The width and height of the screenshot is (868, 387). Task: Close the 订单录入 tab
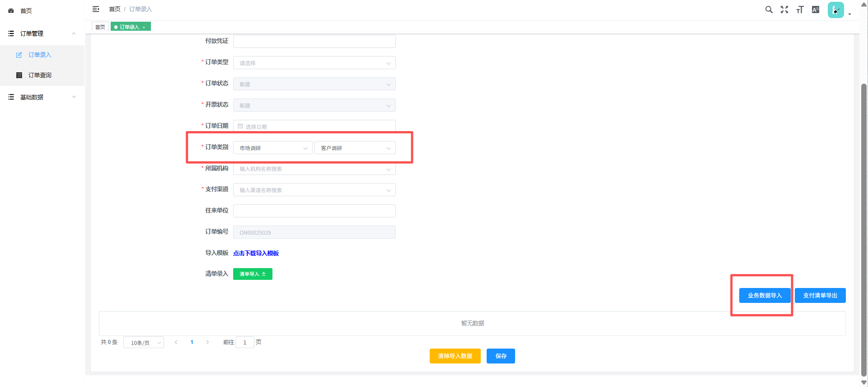pos(144,28)
